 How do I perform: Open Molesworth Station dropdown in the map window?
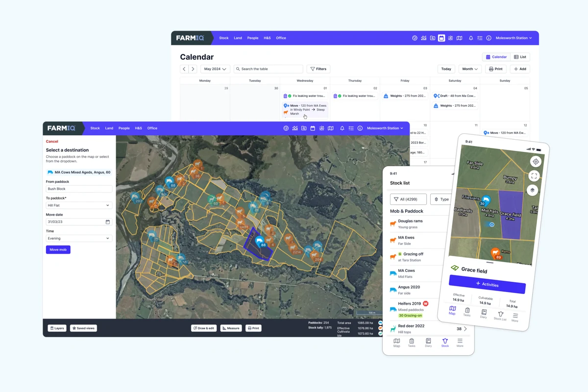(385, 128)
